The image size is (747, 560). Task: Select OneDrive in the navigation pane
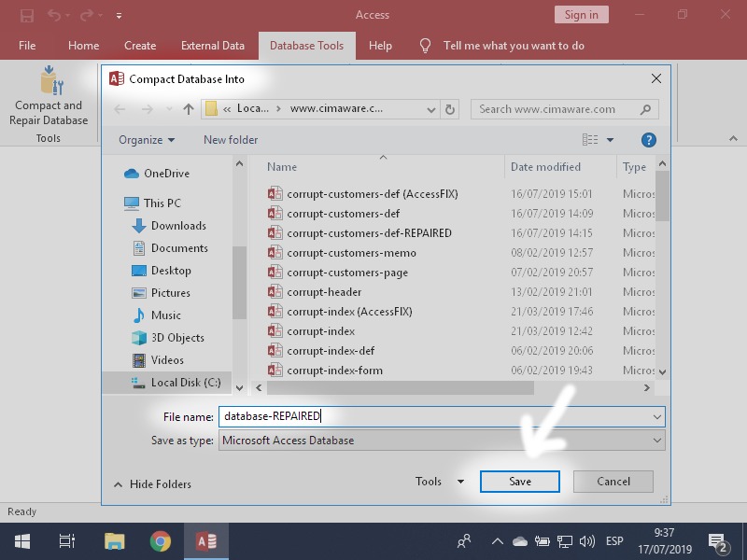point(156,174)
